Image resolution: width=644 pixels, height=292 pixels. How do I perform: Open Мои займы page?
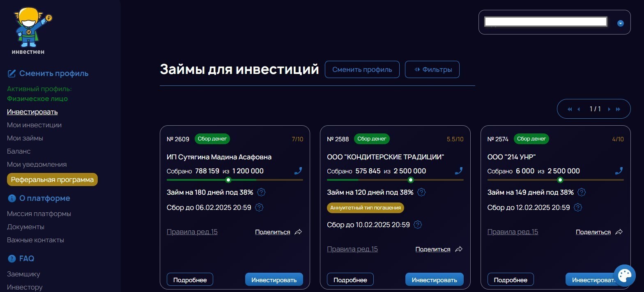pyautogui.click(x=25, y=138)
